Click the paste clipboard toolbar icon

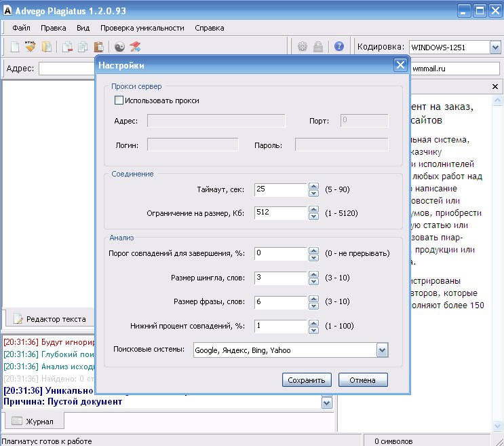pos(98,47)
